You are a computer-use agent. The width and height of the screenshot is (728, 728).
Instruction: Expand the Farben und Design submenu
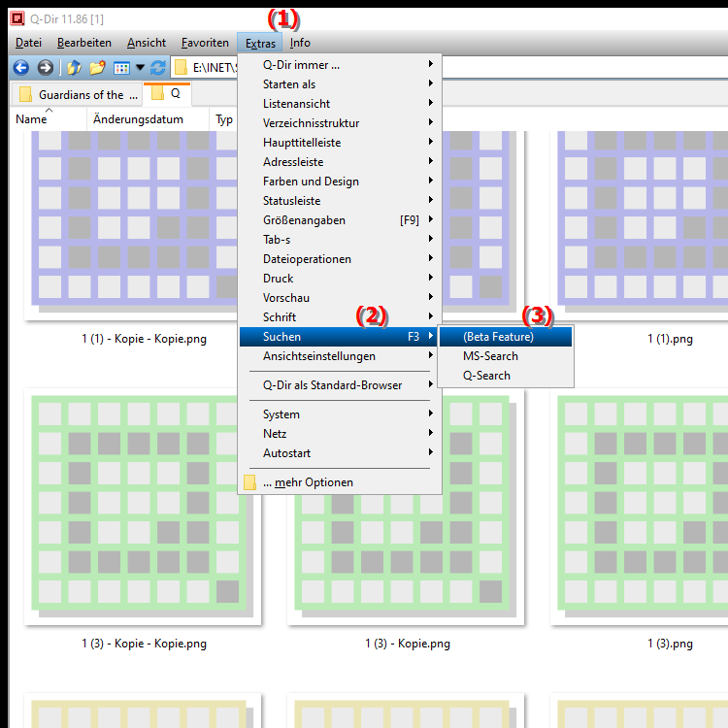point(340,182)
